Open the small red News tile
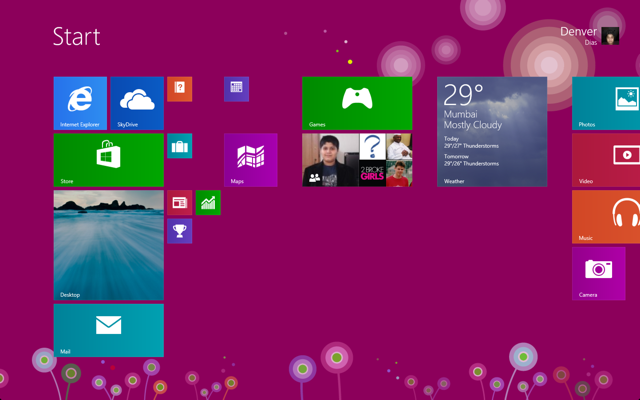 point(180,202)
